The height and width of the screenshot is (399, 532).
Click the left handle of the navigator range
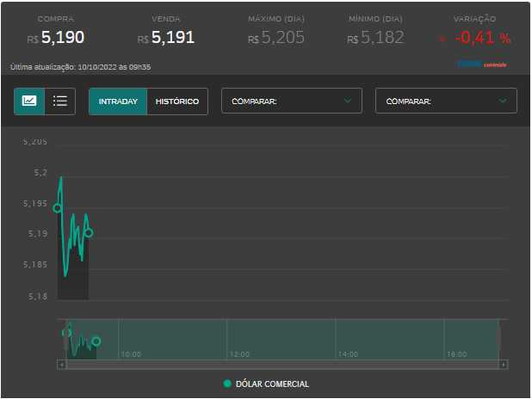pyautogui.click(x=65, y=339)
